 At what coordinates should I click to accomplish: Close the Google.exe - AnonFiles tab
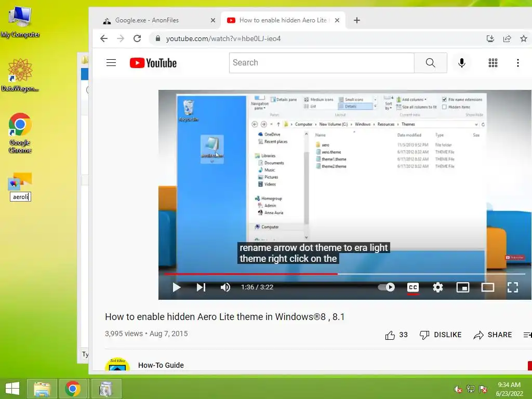[x=212, y=20]
